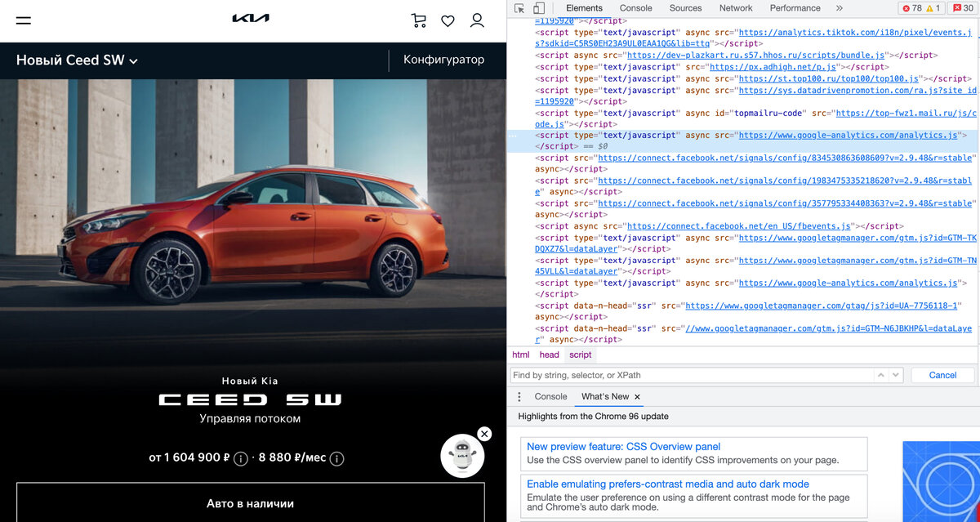Open facebook signals config 357795334408363 link

pos(786,203)
